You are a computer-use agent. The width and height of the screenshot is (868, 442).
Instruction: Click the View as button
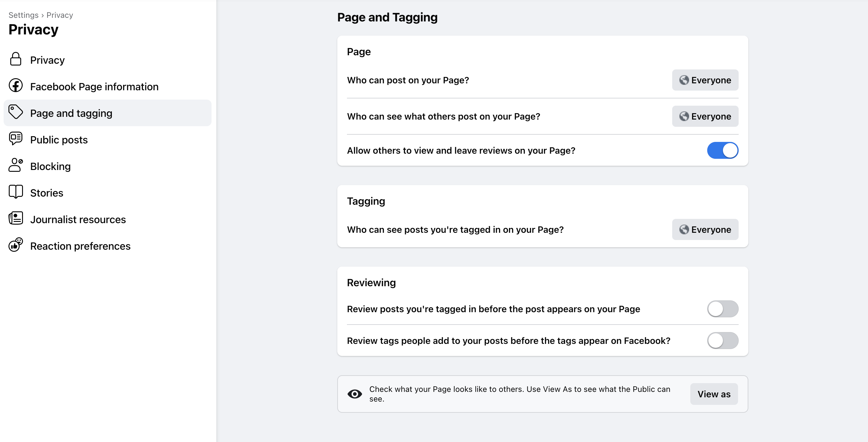click(x=714, y=394)
